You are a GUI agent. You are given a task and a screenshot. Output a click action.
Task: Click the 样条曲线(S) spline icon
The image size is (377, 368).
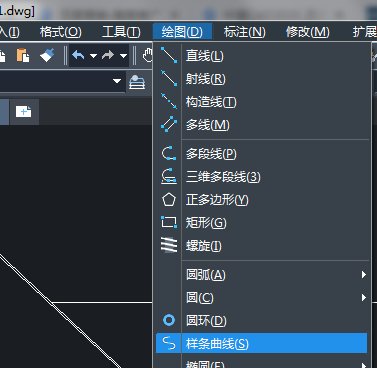click(169, 343)
